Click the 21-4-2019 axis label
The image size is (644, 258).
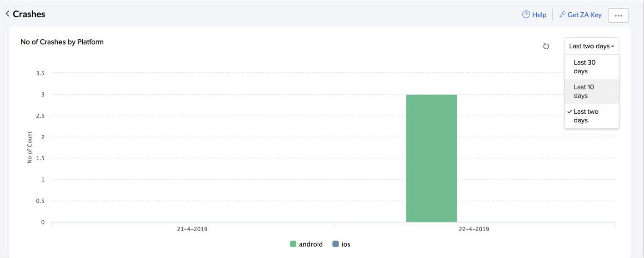coord(192,229)
